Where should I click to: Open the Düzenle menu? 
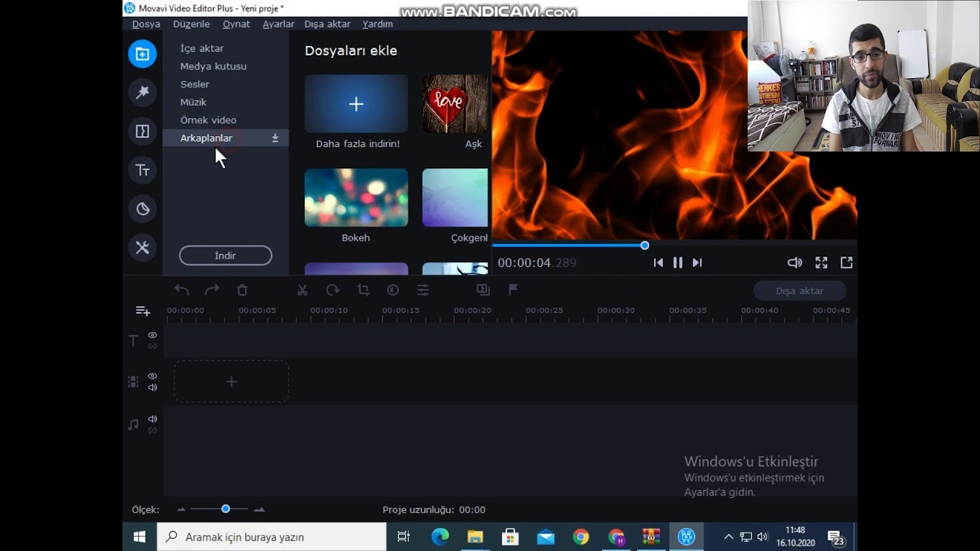191,24
